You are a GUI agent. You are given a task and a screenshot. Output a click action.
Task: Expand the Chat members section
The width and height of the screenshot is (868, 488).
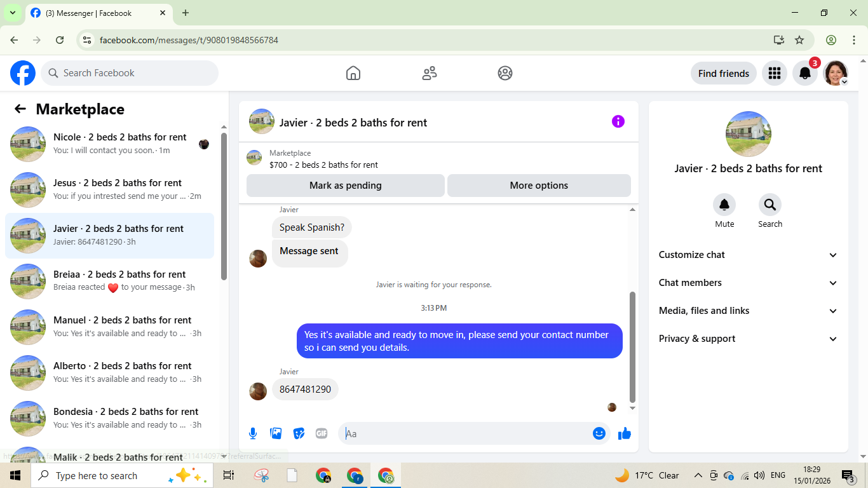[x=749, y=283]
